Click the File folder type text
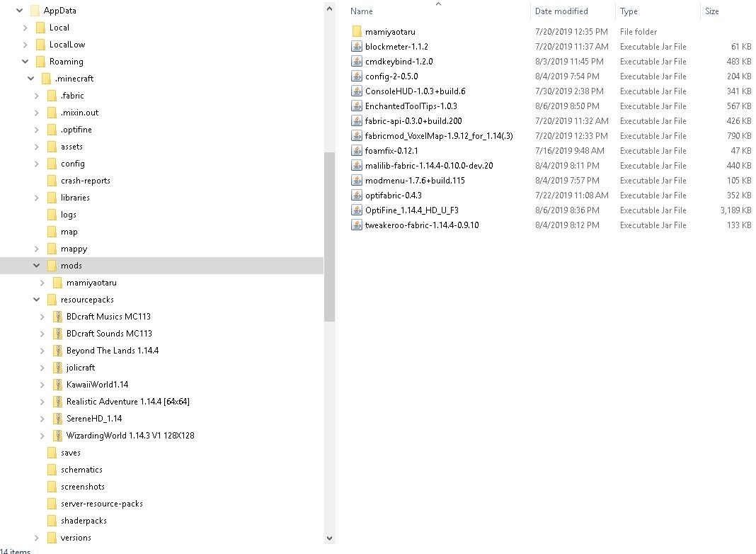Viewport: 756px width, 554px height. click(638, 32)
